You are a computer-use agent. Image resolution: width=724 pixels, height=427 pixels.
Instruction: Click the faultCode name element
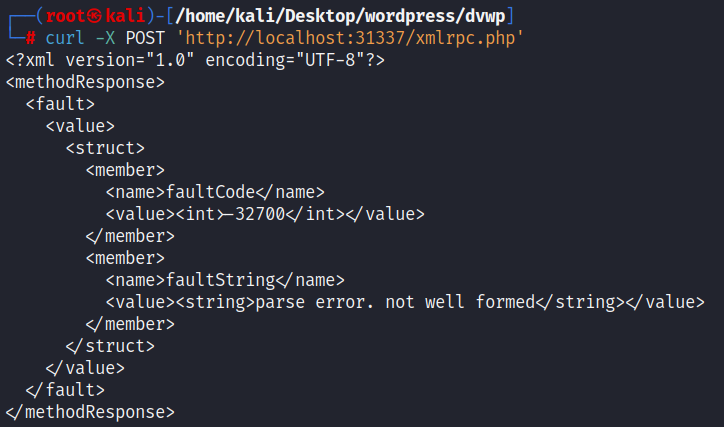[x=215, y=192]
